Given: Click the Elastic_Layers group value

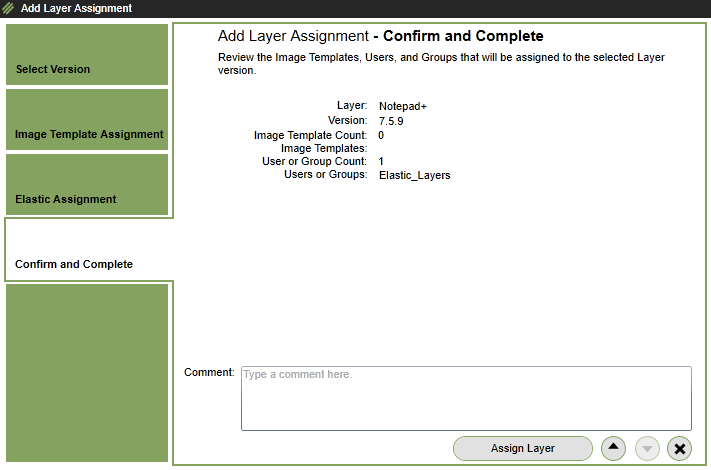Looking at the screenshot, I should 414,175.
